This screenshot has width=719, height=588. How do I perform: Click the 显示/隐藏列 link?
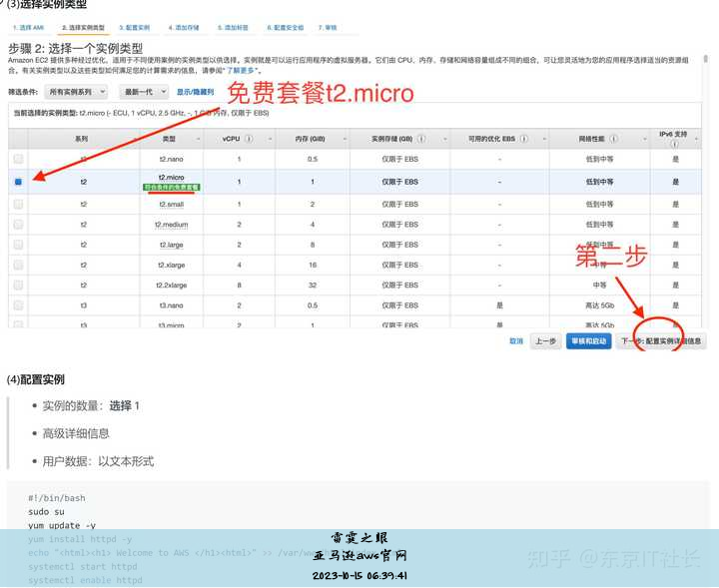click(196, 92)
